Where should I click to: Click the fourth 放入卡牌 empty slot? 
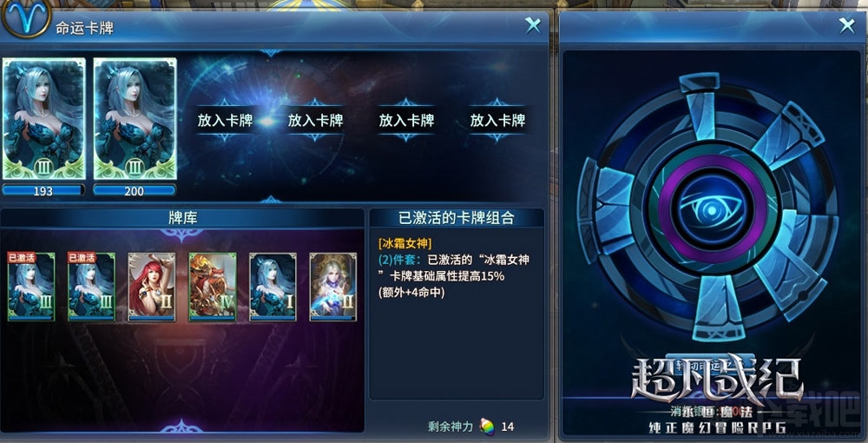497,120
